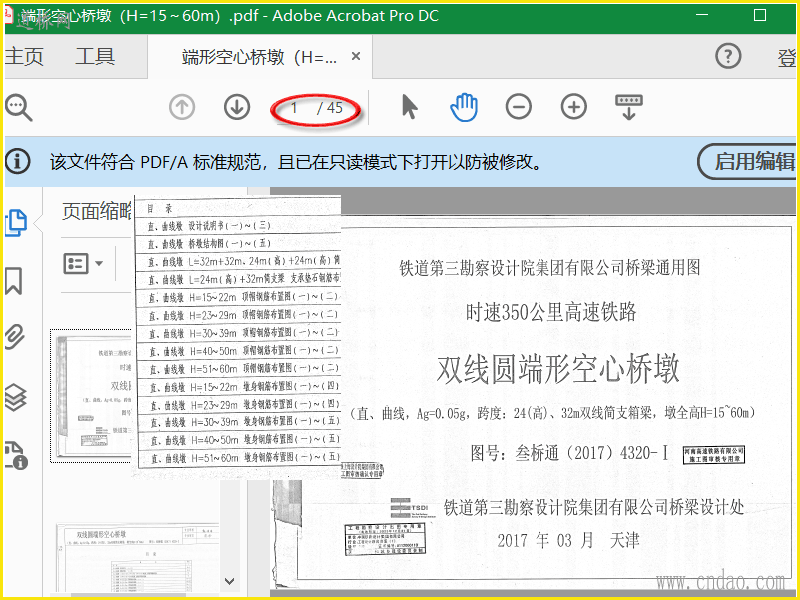The image size is (800, 600).
Task: Click the H=40~50m 墩身钢筋布置图 row
Action: (x=239, y=440)
